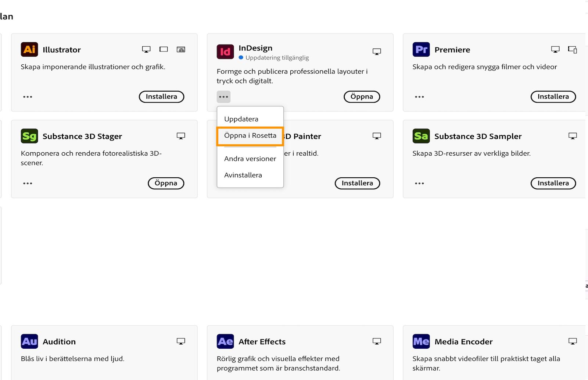Click the Substance 3D Sampler title
Viewport: 588px width, 380px height.
pos(478,136)
